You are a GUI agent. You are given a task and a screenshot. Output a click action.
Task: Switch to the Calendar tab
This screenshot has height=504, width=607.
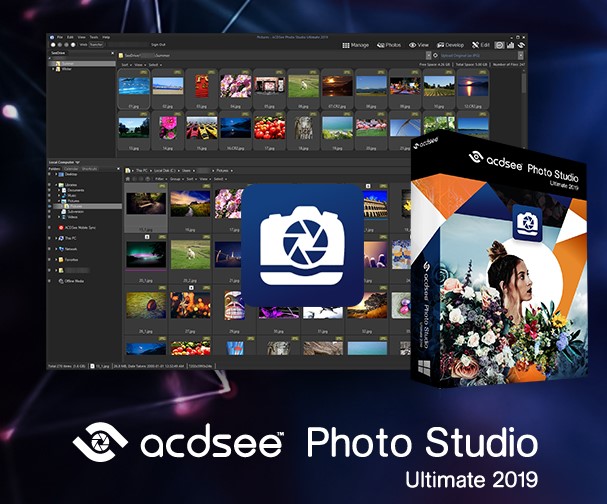tap(71, 169)
